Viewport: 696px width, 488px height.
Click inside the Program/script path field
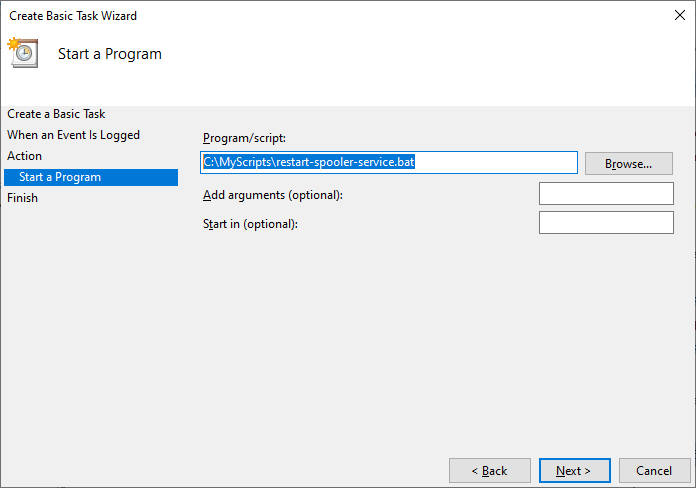pos(389,163)
